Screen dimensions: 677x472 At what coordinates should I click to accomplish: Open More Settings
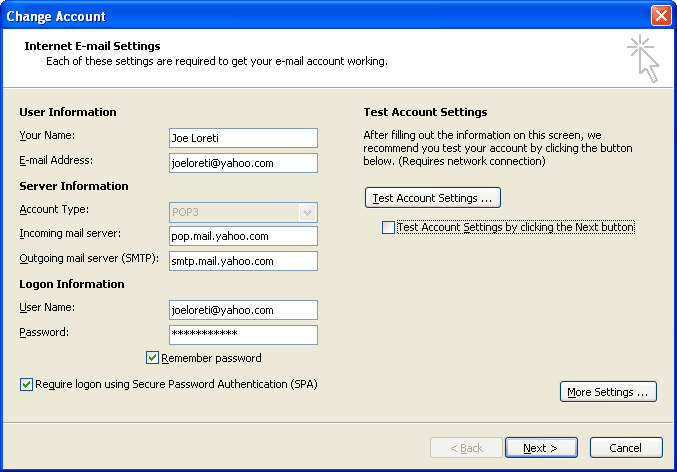pyautogui.click(x=609, y=392)
